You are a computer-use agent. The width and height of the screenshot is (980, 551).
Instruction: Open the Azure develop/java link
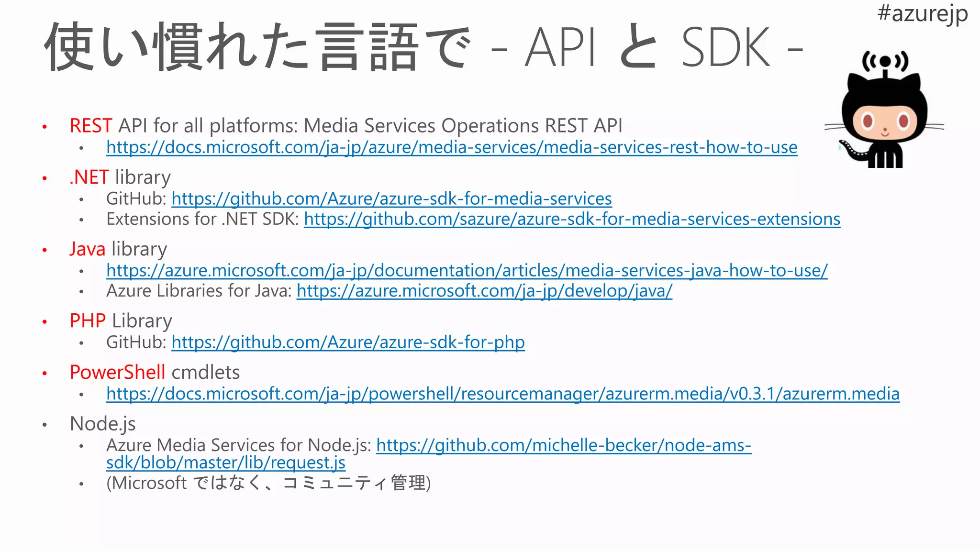click(x=484, y=291)
